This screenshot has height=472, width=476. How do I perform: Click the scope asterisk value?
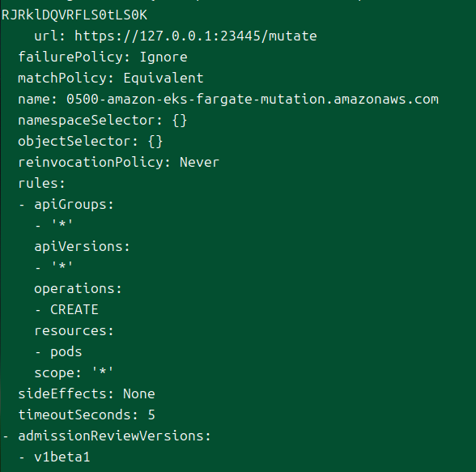(x=102, y=372)
